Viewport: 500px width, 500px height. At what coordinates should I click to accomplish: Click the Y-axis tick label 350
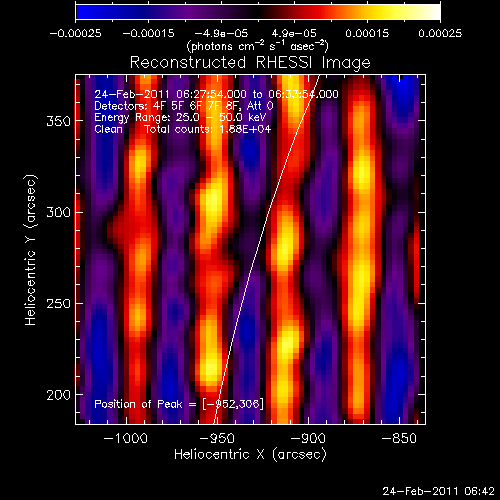click(x=58, y=121)
